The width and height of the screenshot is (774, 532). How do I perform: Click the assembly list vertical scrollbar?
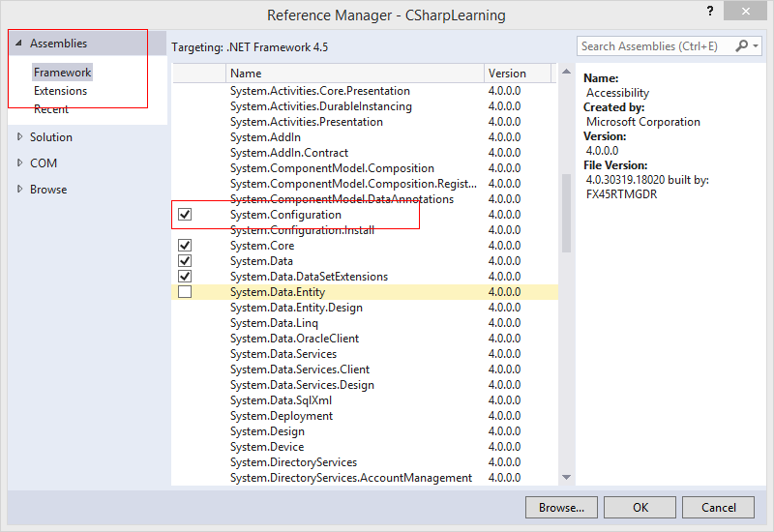[565, 213]
